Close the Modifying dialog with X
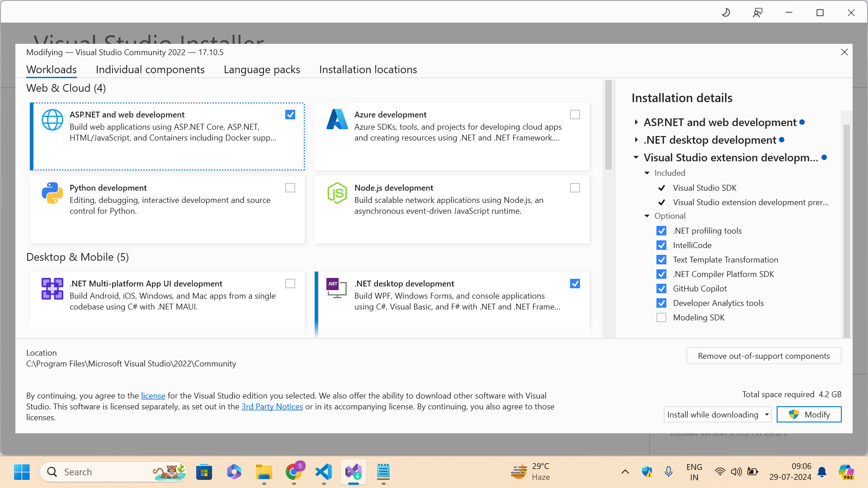 [844, 52]
